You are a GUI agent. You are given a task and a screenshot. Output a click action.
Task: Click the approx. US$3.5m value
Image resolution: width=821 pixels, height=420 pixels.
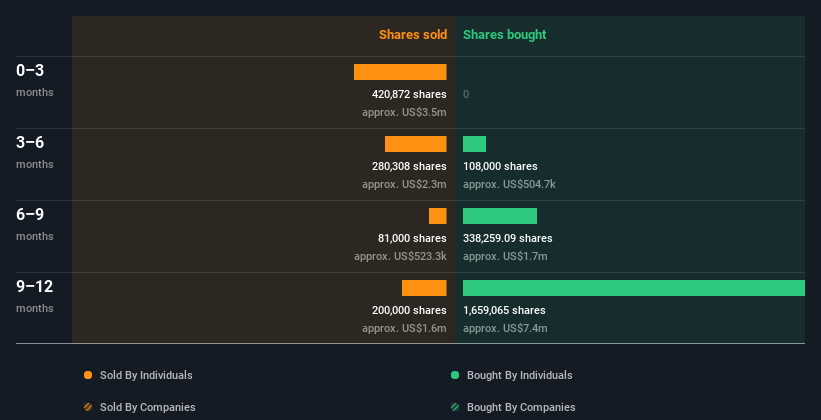tap(404, 112)
